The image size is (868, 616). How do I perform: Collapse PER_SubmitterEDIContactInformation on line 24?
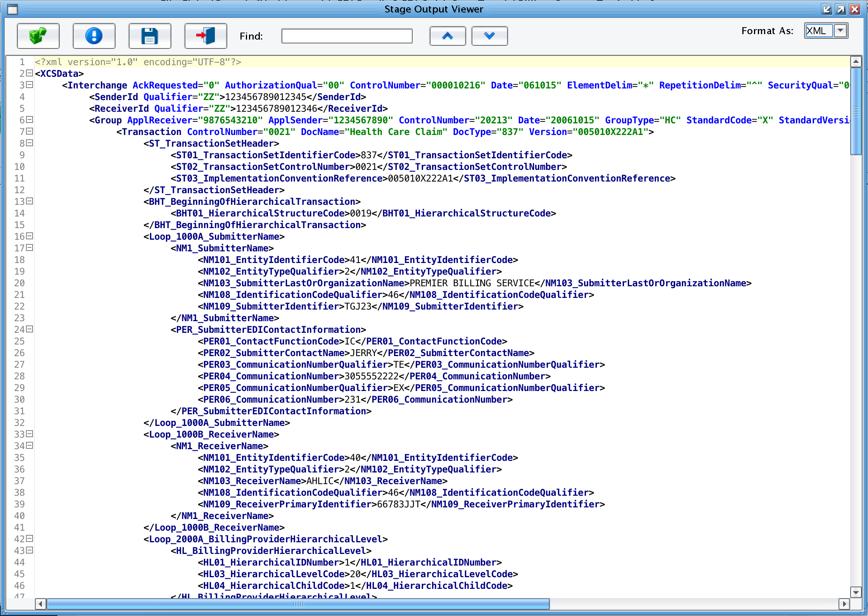point(29,329)
